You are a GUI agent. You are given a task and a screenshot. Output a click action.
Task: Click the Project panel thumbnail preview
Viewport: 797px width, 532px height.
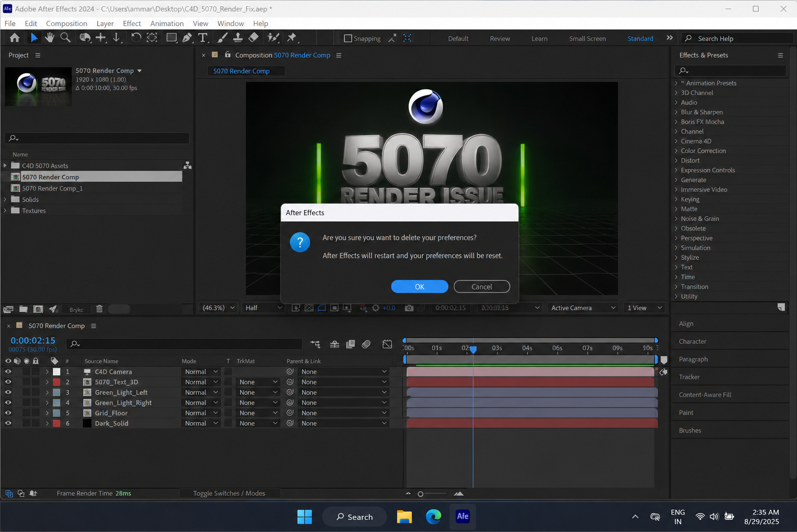click(38, 87)
